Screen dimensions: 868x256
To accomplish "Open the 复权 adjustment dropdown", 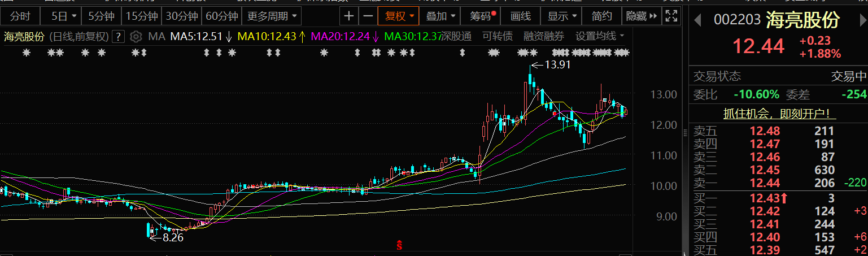I will 399,16.
